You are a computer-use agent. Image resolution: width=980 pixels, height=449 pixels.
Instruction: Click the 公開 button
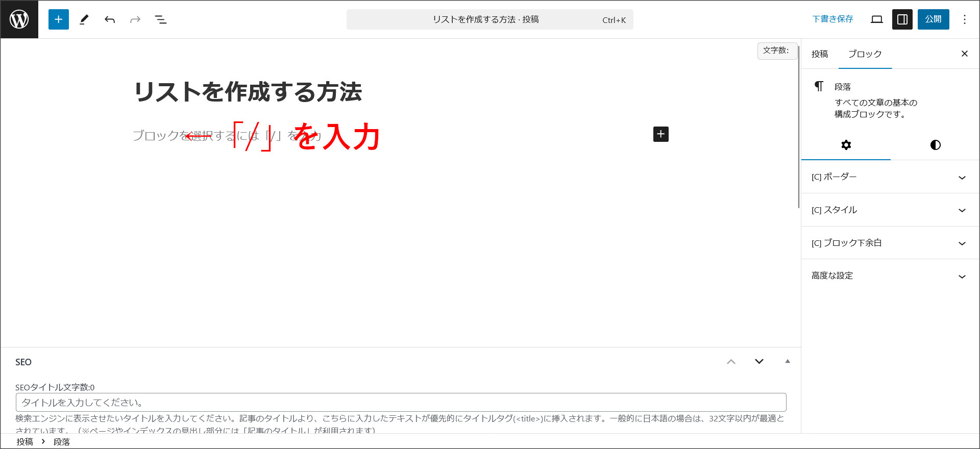coord(934,19)
